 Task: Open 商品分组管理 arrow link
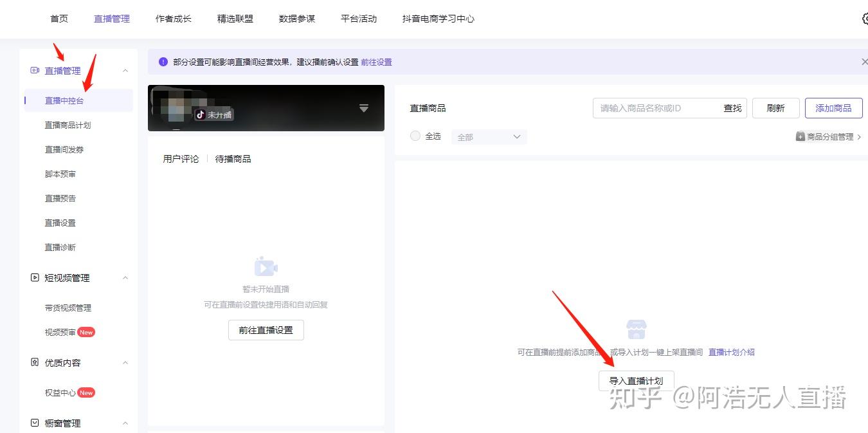coord(860,137)
